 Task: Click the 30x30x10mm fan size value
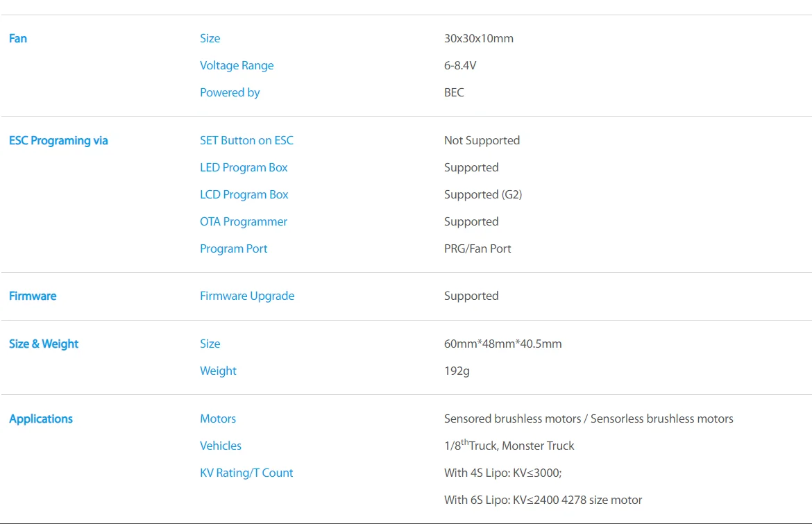[x=478, y=39]
